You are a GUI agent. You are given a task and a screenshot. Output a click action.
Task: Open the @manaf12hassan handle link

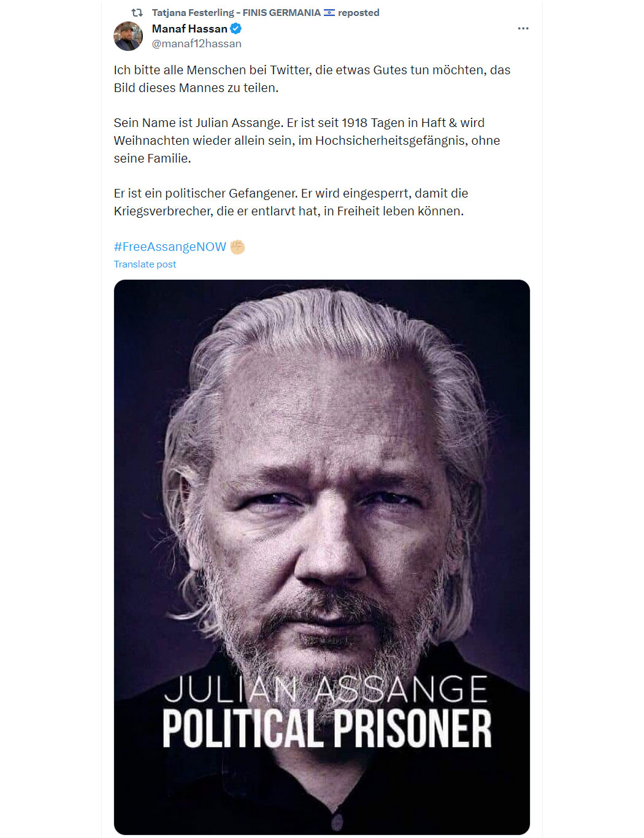tap(197, 44)
